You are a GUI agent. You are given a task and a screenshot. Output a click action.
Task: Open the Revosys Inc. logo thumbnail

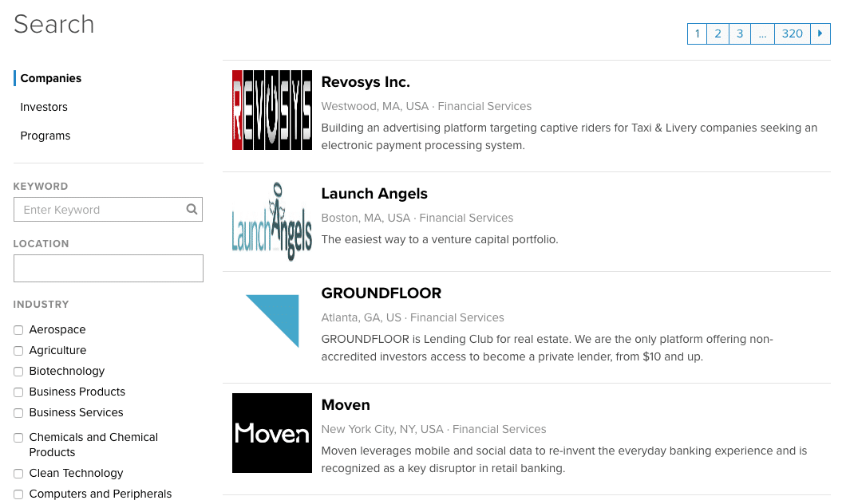[x=271, y=110]
